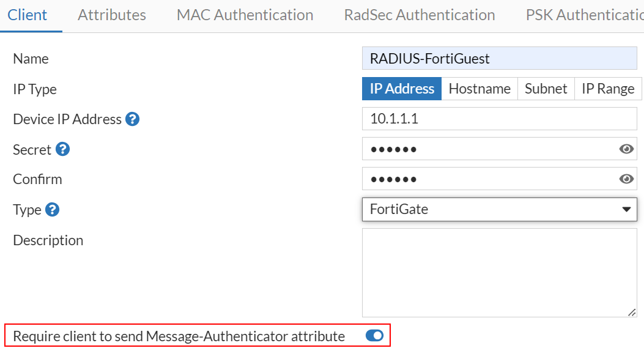Go to the RadSec Authentication tab
The height and width of the screenshot is (351, 644).
coord(420,15)
